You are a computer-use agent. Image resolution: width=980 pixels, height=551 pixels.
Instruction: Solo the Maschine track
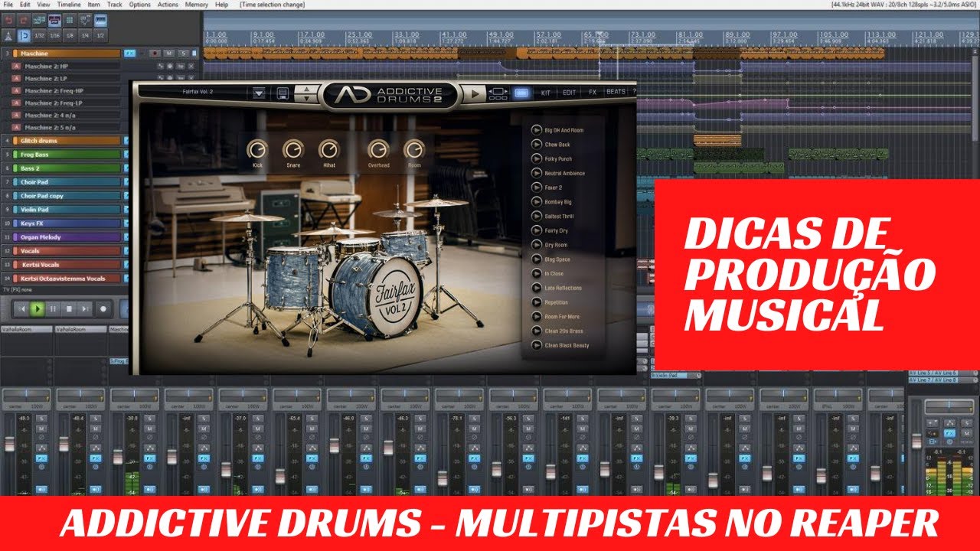(x=183, y=54)
